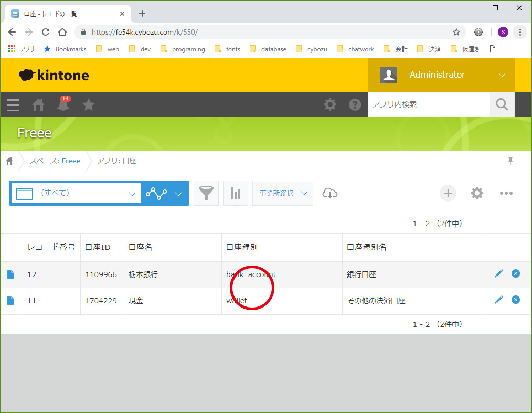Click the 栃木銀行 cell

coord(173,274)
